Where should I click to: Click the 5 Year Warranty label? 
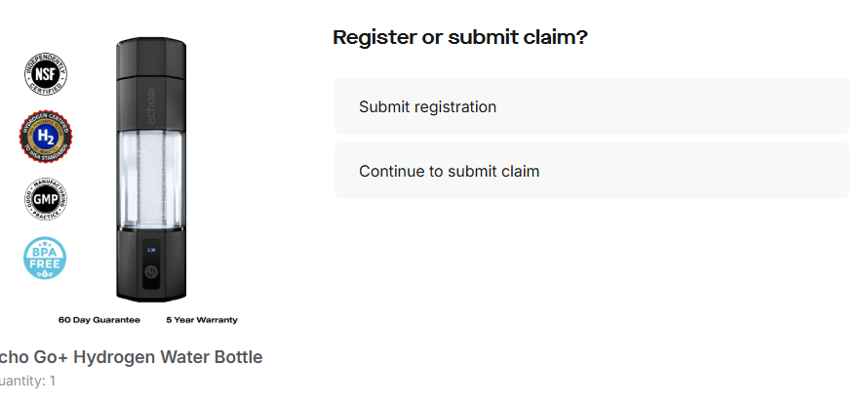[x=202, y=320]
